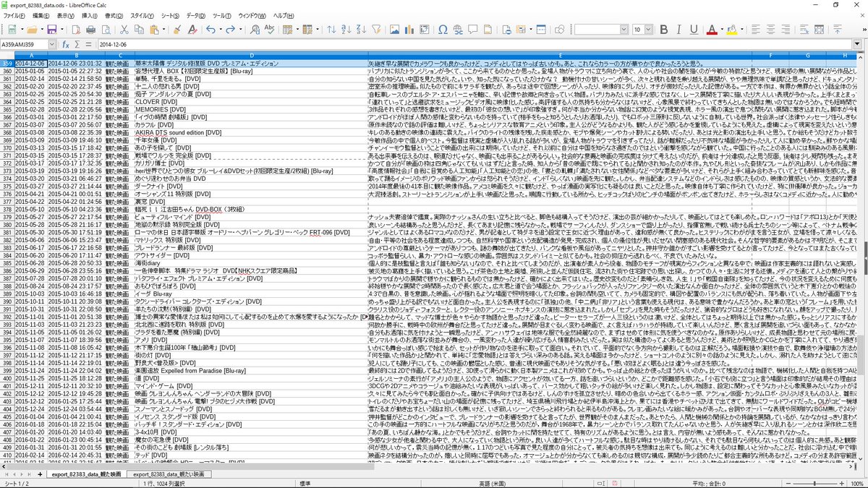Insert special character Omega
The image size is (868, 488).
point(443,30)
